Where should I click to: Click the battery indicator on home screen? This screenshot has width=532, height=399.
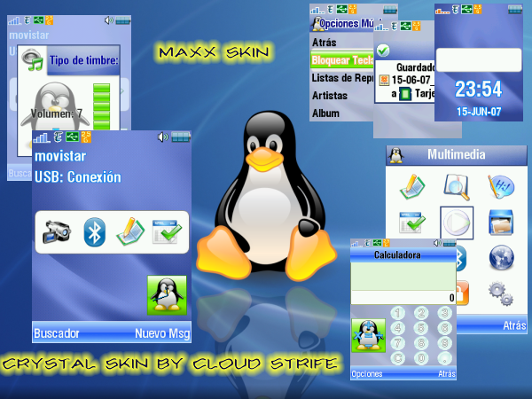(x=181, y=137)
